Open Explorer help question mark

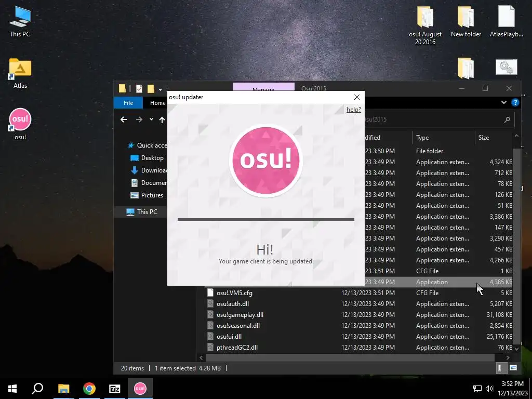515,102
